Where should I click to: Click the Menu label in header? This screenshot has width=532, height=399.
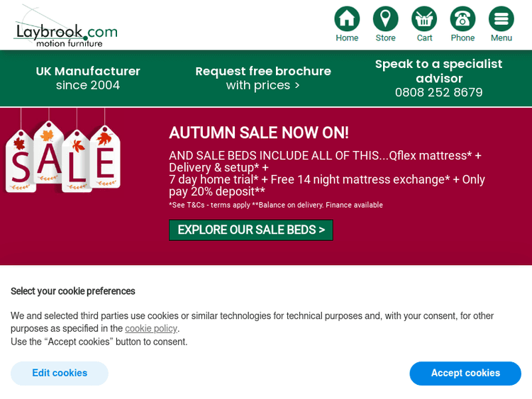point(501,38)
